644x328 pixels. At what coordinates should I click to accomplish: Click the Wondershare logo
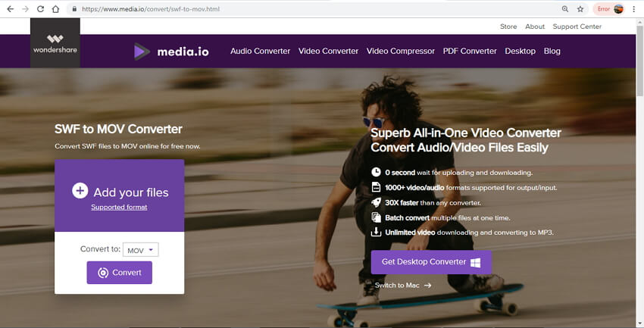coord(55,42)
